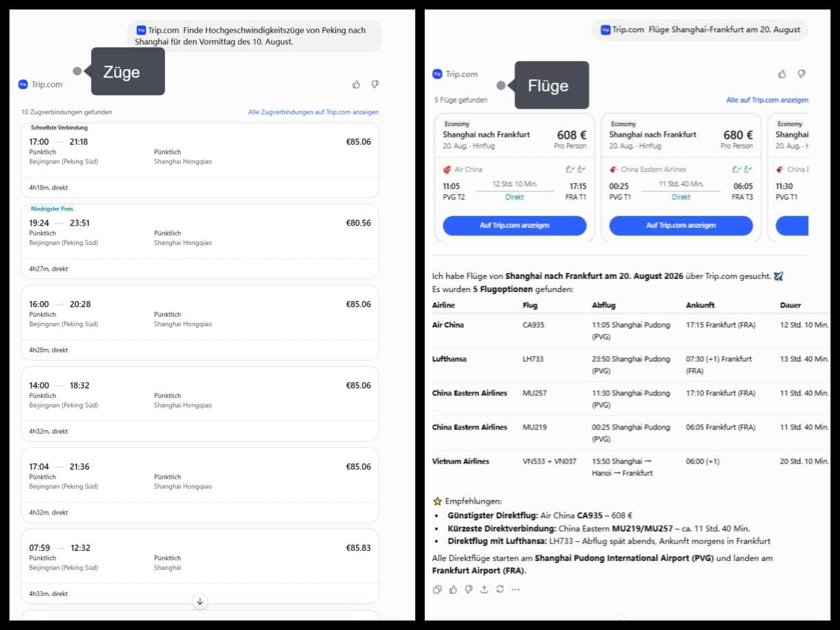This screenshot has height=630, width=840.
Task: Share the flight response via upload icon
Action: pyautogui.click(x=484, y=590)
